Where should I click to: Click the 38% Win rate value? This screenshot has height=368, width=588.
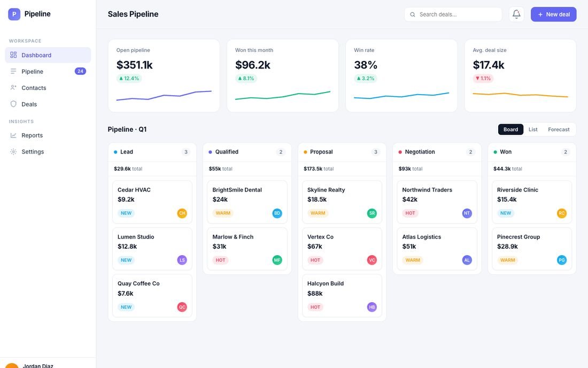[x=366, y=65]
